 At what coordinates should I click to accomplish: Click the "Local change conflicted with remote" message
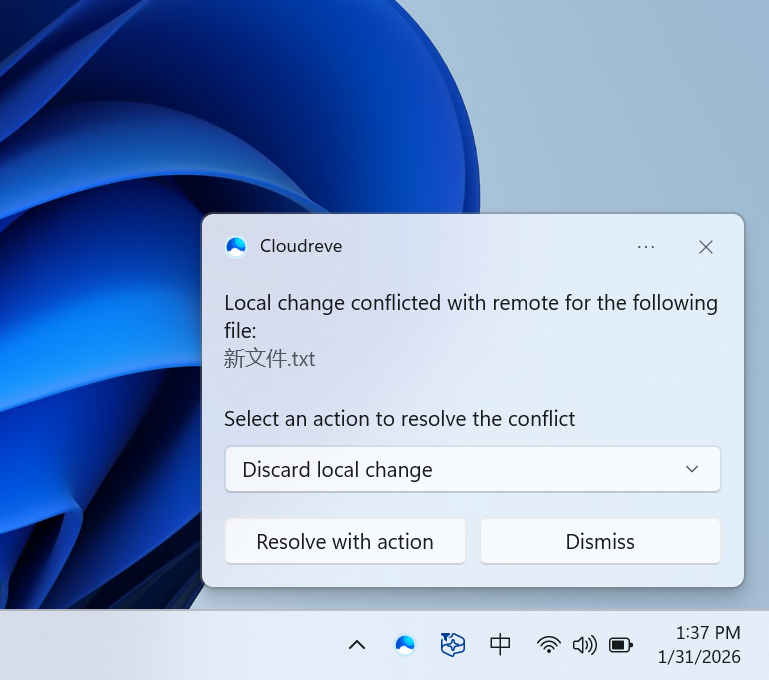click(x=471, y=303)
